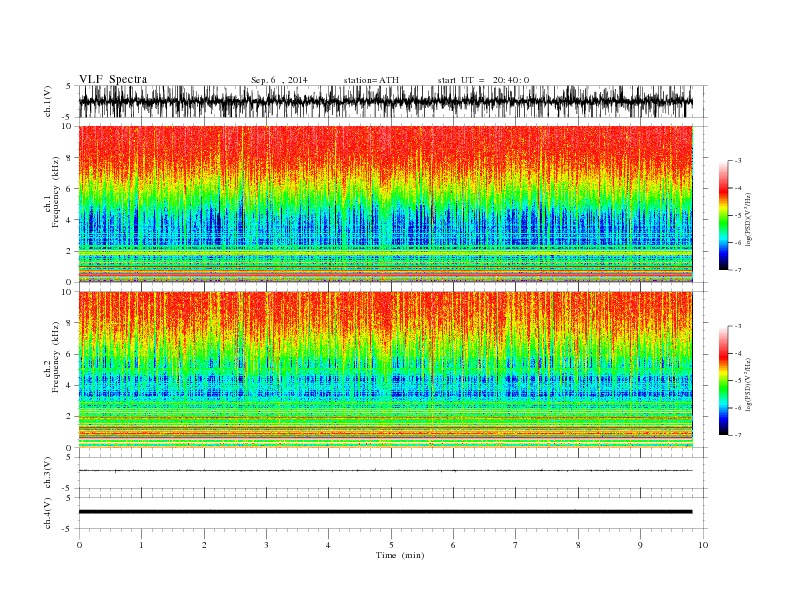Click the "ch.4(V)" axis label
The width and height of the screenshot is (792, 612).
click(x=48, y=514)
